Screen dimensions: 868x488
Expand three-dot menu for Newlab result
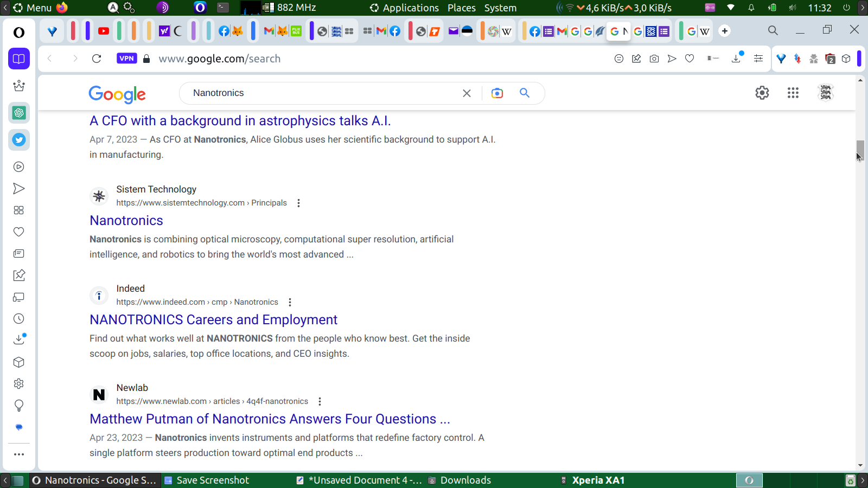pyautogui.click(x=320, y=401)
